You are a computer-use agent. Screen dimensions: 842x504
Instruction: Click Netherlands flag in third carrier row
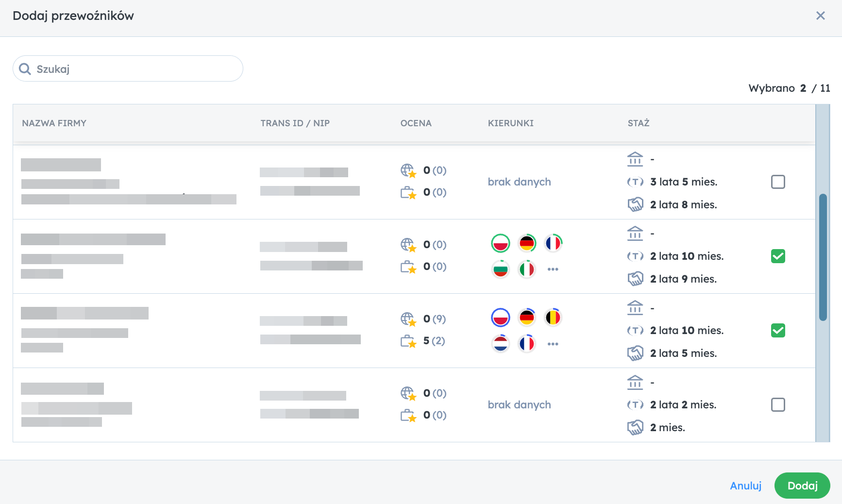(500, 344)
